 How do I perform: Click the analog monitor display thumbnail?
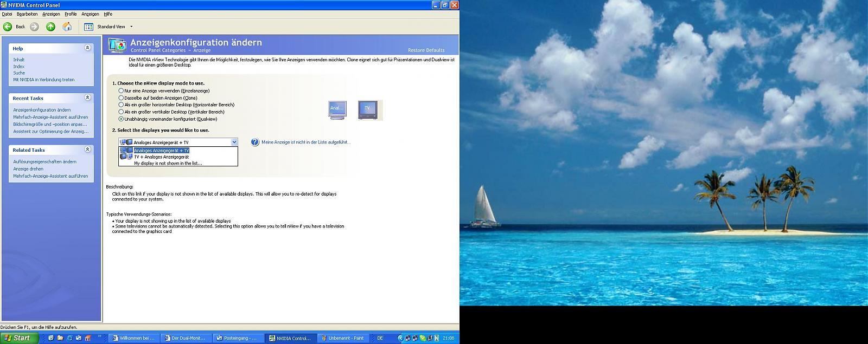click(x=337, y=109)
